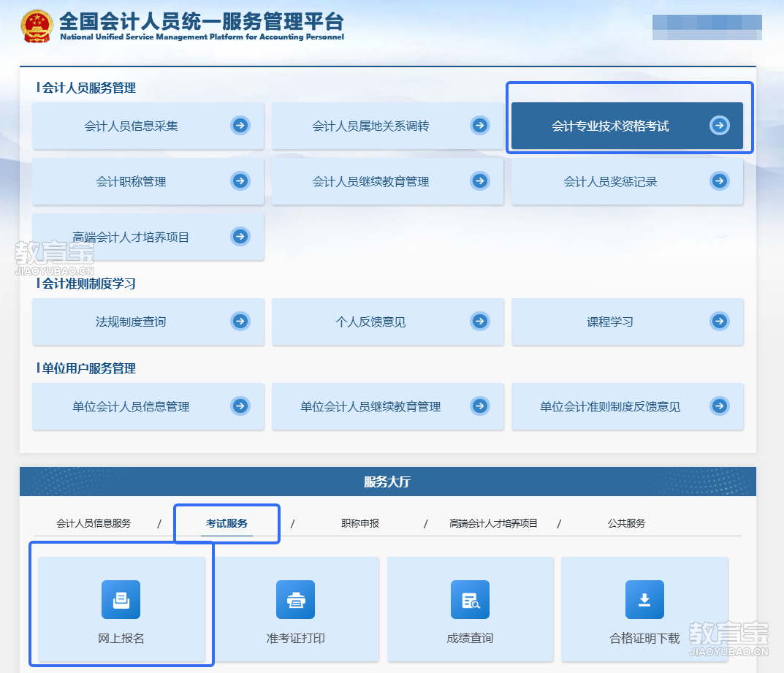784x673 pixels.
Task: Click 网上报名 text label
Action: tap(121, 638)
